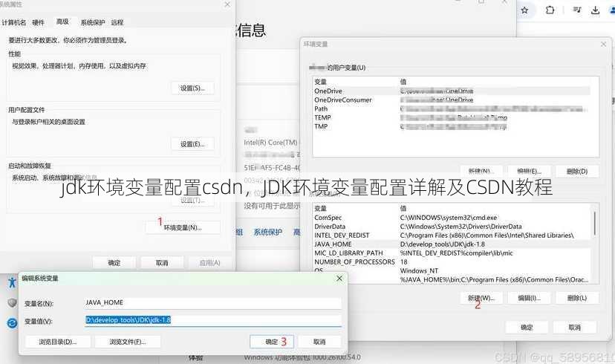Focus the 变量值 field with the jdk-1.8 path
Screen dimensions: 615x364
pyautogui.click(x=213, y=320)
